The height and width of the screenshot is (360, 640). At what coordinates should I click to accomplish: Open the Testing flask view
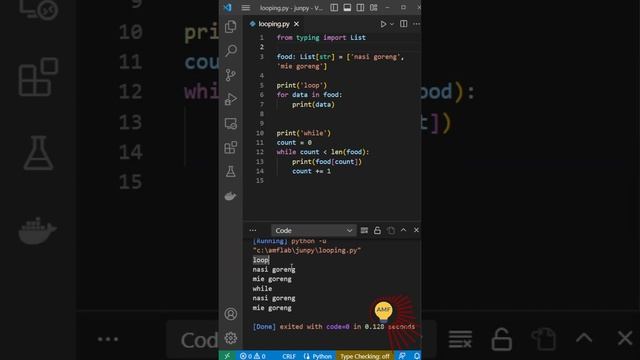(x=231, y=171)
